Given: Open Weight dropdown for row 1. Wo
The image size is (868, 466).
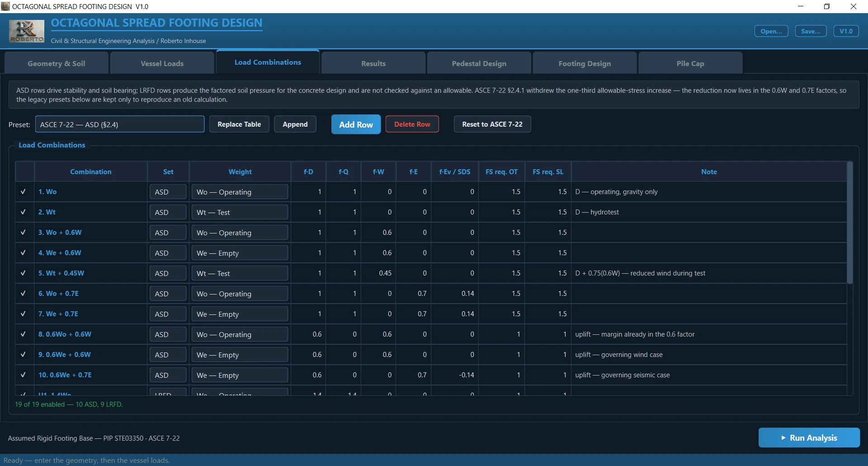Looking at the screenshot, I should coord(240,192).
